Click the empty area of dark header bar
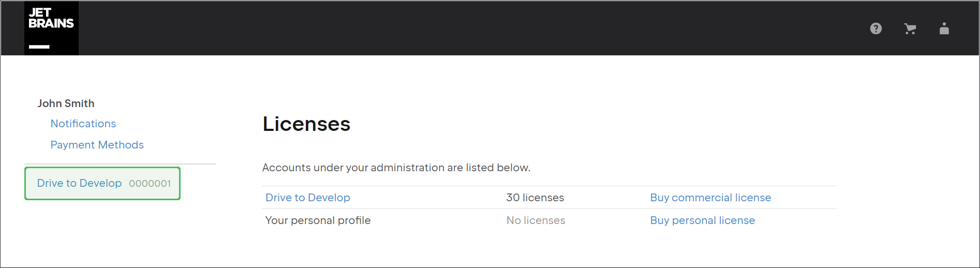980x268 pixels. [466, 28]
